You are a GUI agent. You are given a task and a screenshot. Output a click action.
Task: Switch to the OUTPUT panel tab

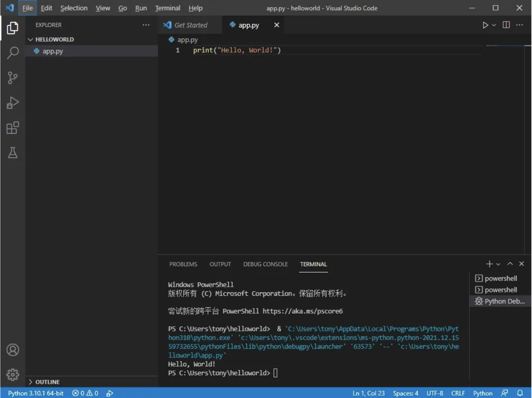[x=220, y=264]
